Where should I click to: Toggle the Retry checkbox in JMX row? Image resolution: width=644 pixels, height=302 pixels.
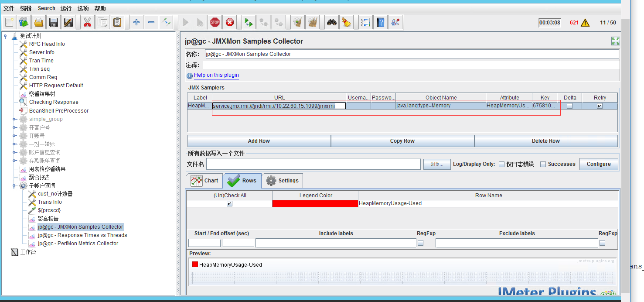pyautogui.click(x=600, y=106)
